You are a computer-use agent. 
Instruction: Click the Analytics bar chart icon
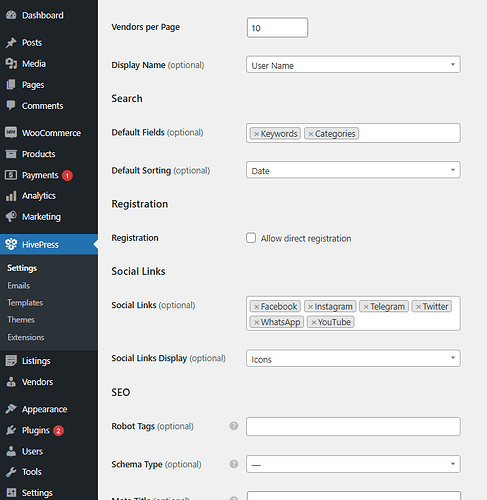click(11, 196)
